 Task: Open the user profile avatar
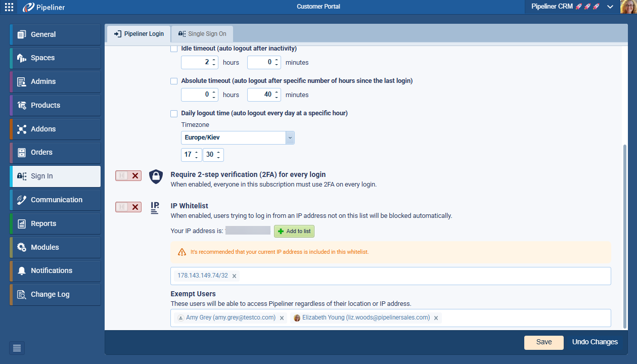pos(628,7)
